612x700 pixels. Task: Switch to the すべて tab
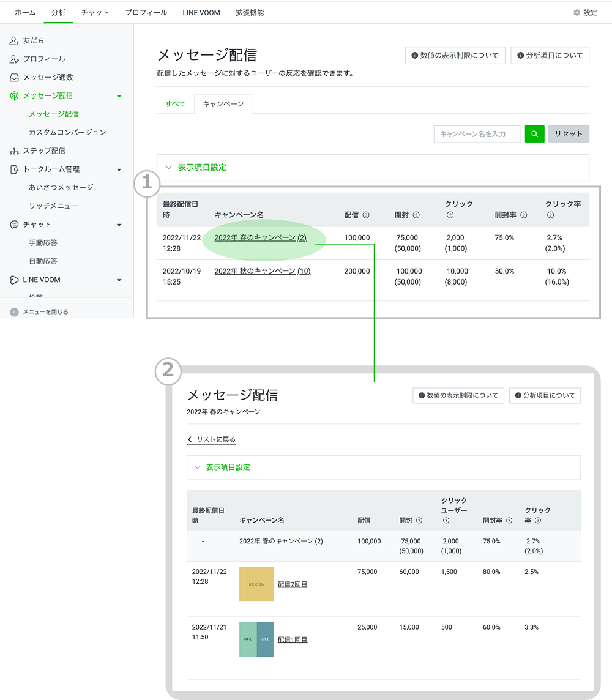(x=176, y=104)
